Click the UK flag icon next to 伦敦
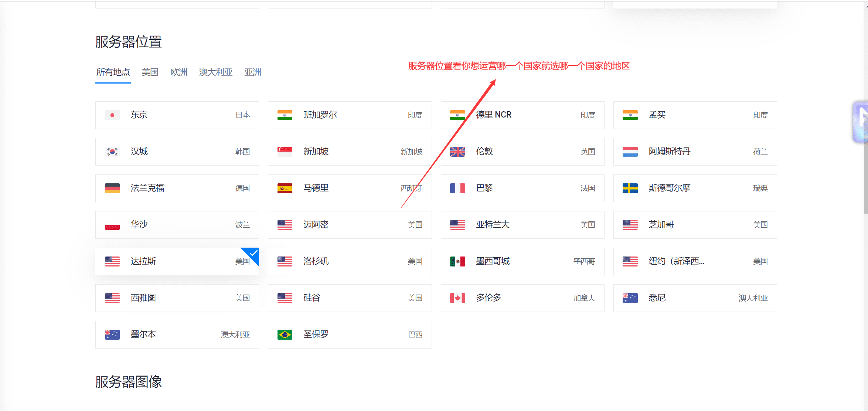 (x=457, y=152)
